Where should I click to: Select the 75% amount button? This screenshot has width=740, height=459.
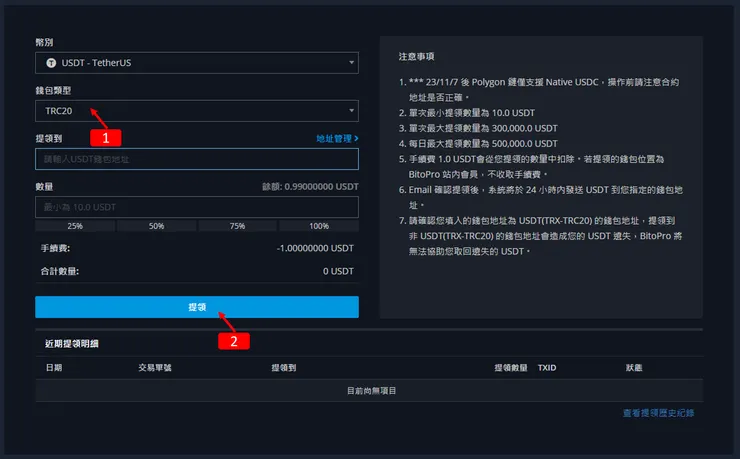pyautogui.click(x=237, y=226)
